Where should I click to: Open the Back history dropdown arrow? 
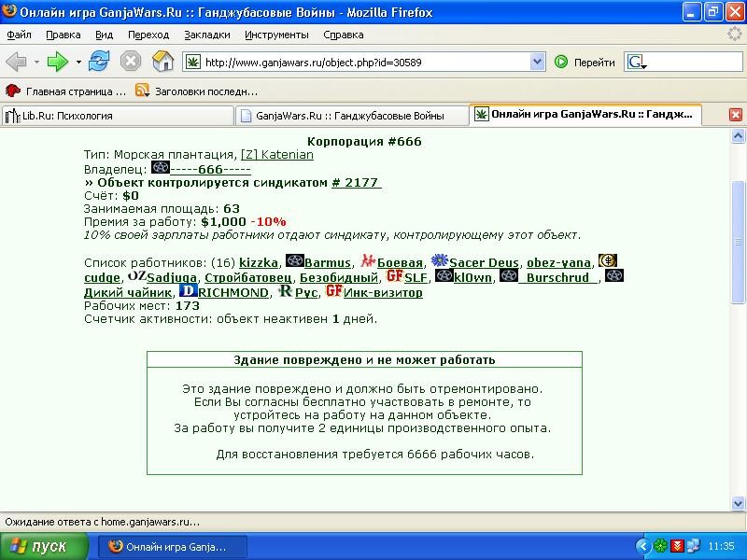pyautogui.click(x=36, y=62)
